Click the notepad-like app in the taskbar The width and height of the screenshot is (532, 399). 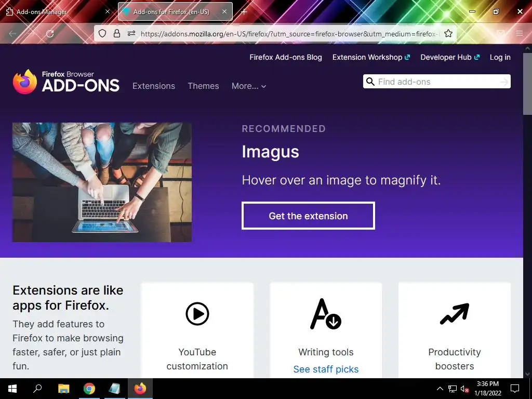(x=115, y=389)
